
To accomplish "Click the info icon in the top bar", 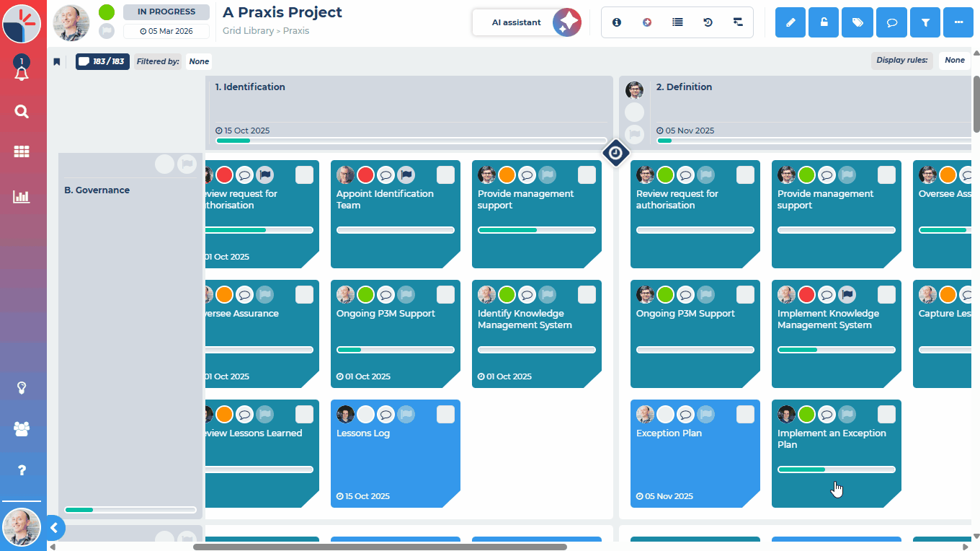I will point(616,22).
